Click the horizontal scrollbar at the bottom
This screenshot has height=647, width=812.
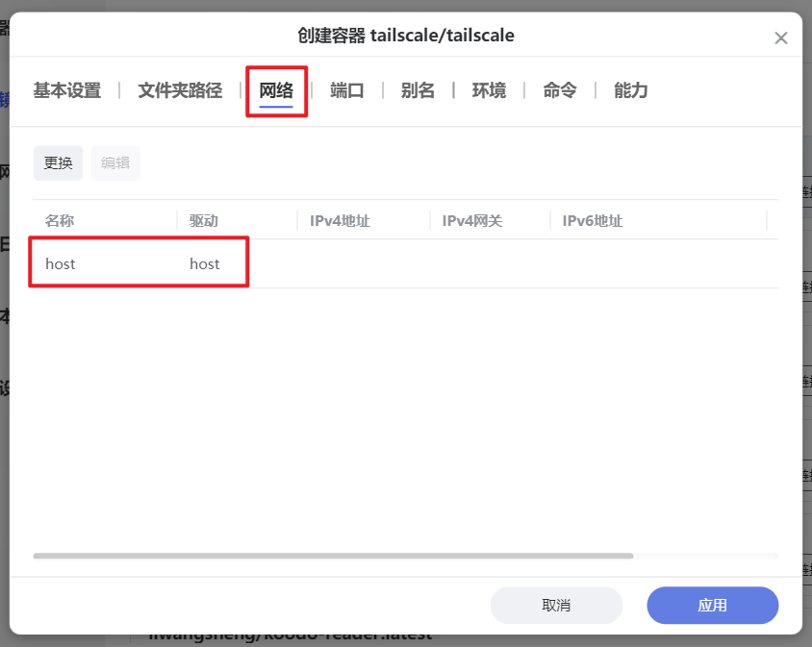[332, 556]
